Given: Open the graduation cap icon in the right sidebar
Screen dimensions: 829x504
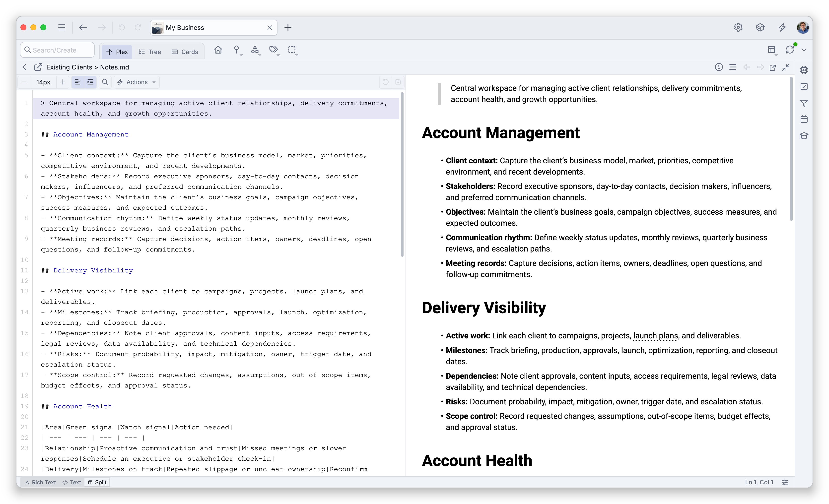Looking at the screenshot, I should tap(804, 136).
